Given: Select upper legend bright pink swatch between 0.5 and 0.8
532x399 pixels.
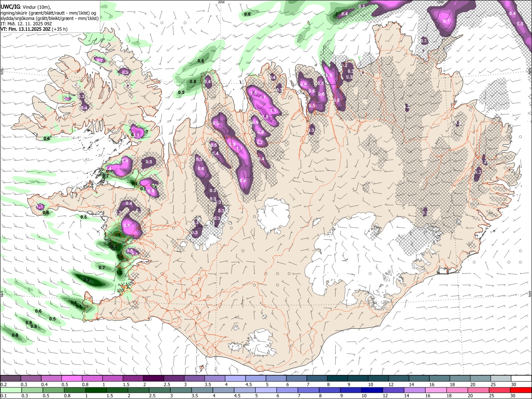Looking at the screenshot, I should 71,379.
